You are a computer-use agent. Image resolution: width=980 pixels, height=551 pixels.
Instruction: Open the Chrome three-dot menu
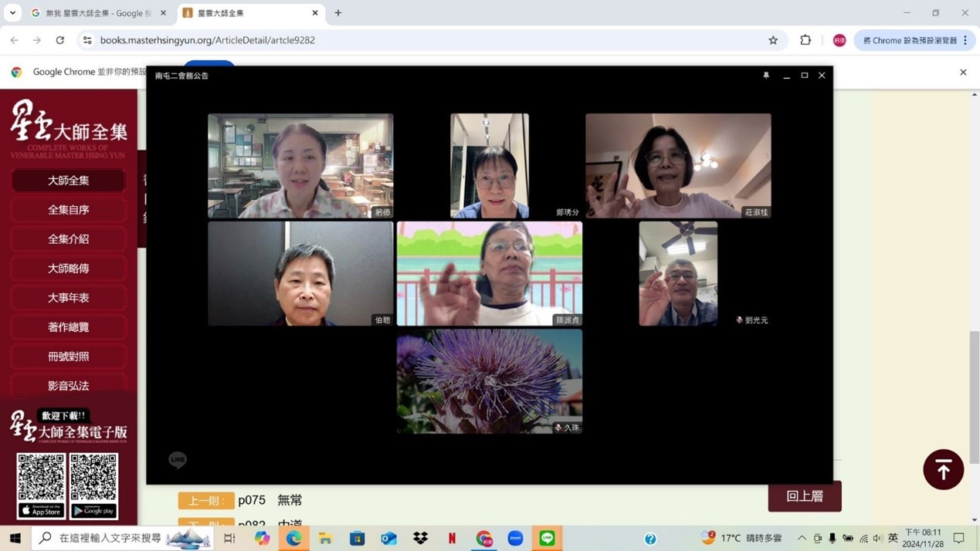(x=965, y=40)
